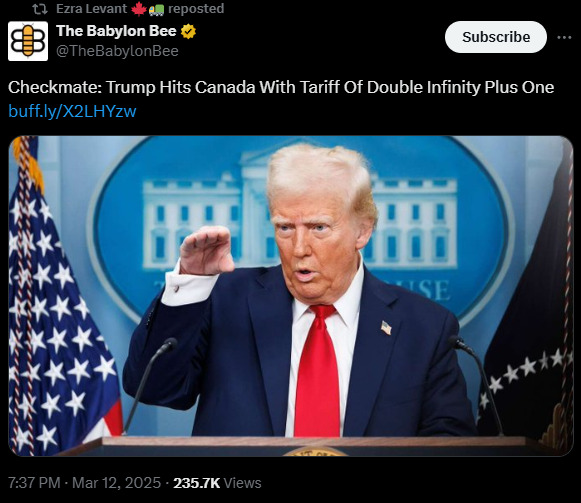This screenshot has height=503, width=581.
Task: Click the red maple leaf emoji
Action: point(139,9)
